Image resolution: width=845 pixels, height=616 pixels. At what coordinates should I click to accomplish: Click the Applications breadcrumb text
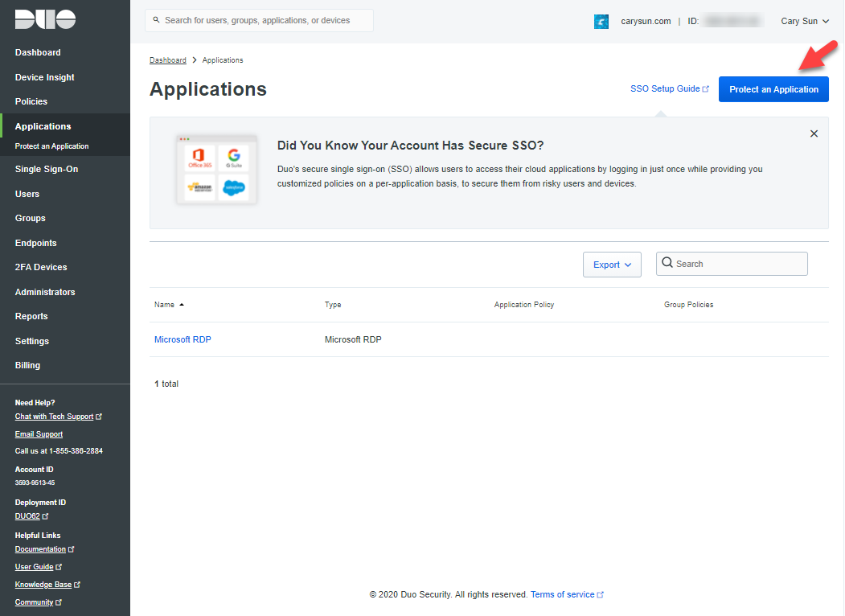pyautogui.click(x=223, y=60)
